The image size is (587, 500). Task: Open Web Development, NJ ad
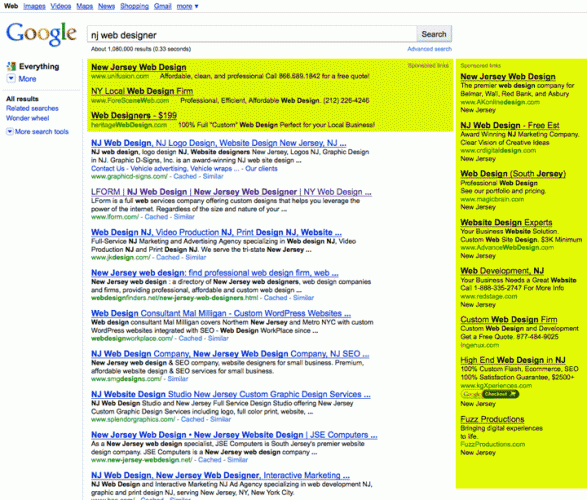pyautogui.click(x=502, y=271)
